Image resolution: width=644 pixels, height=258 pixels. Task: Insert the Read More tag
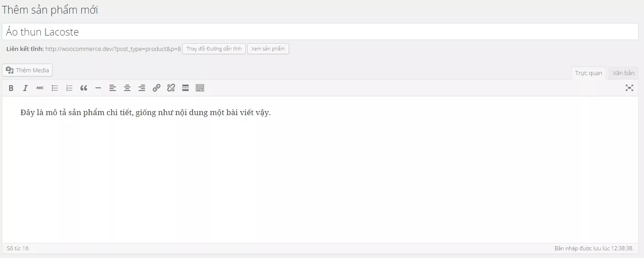click(x=185, y=88)
